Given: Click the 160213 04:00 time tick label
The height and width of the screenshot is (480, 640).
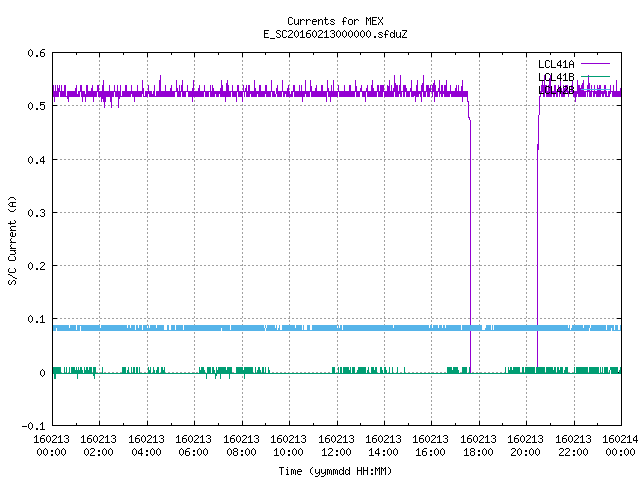Looking at the screenshot, I should 146,445.
